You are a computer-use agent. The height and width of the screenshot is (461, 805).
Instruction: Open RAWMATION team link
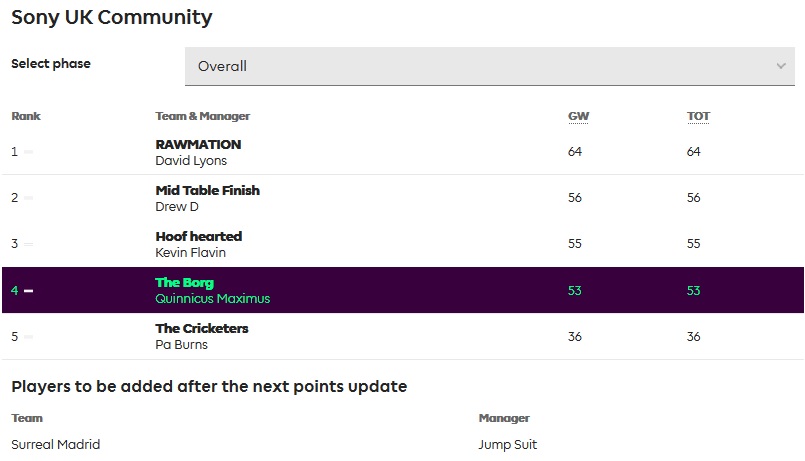tap(198, 144)
